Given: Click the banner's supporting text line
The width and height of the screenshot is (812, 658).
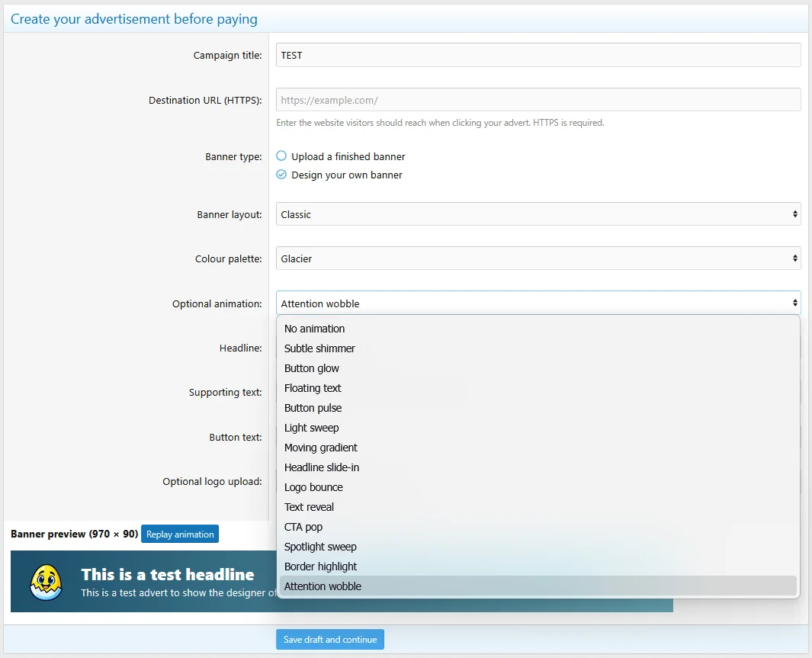Looking at the screenshot, I should click(x=179, y=592).
